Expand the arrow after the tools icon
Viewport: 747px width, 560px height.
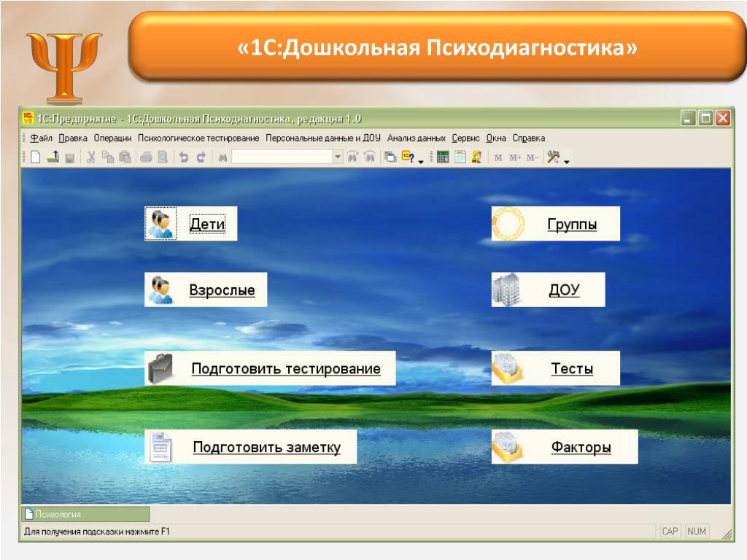tap(566, 162)
